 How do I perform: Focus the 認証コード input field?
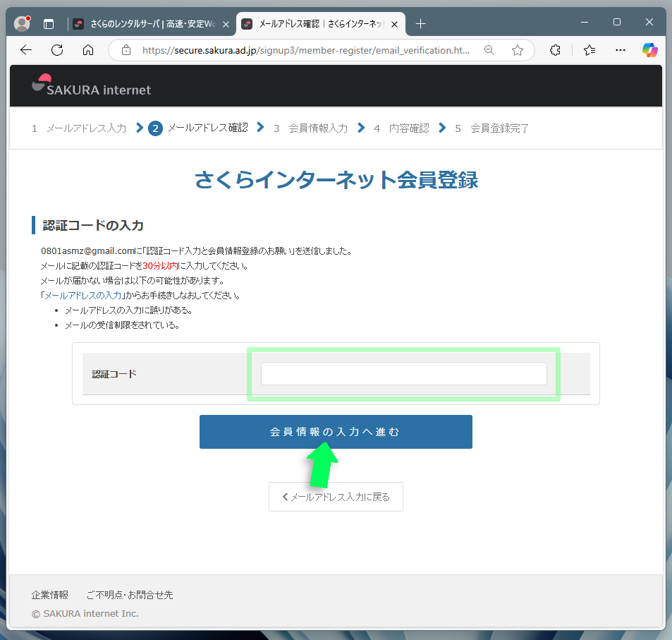pyautogui.click(x=404, y=373)
